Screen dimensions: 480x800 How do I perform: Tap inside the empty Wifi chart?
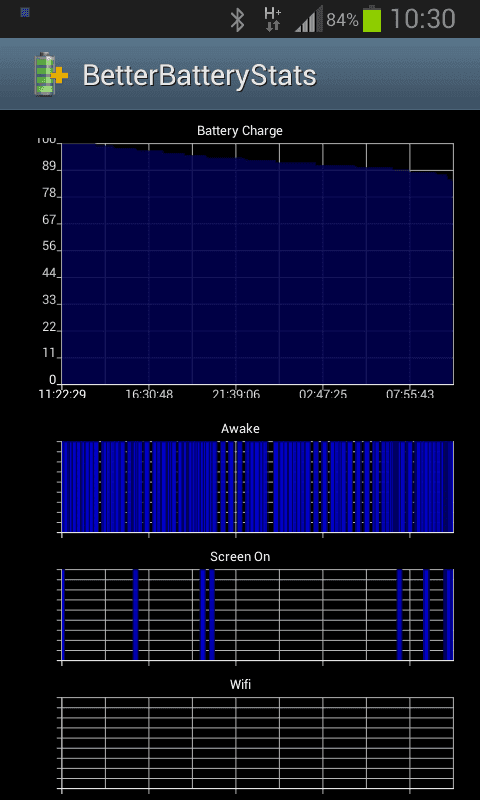[x=257, y=743]
